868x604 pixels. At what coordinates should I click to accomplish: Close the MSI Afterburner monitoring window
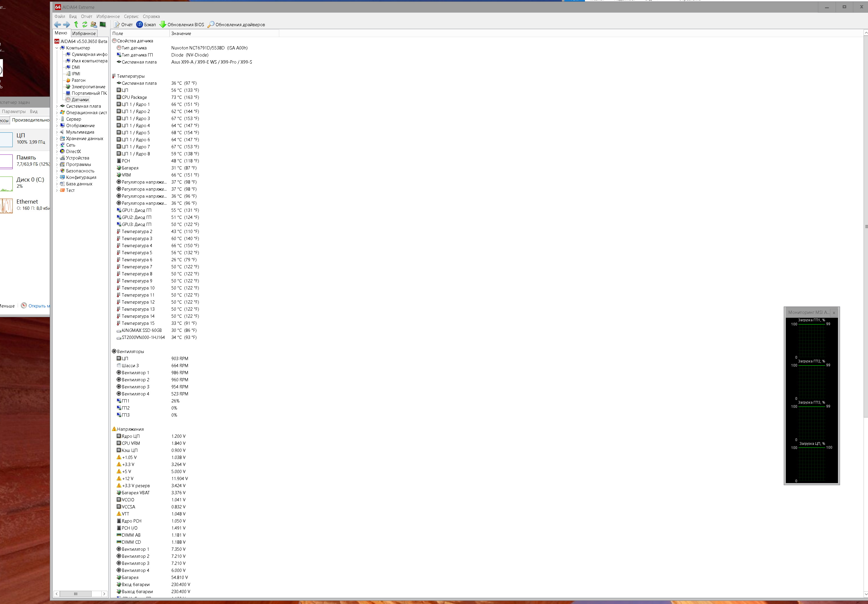[x=834, y=313]
